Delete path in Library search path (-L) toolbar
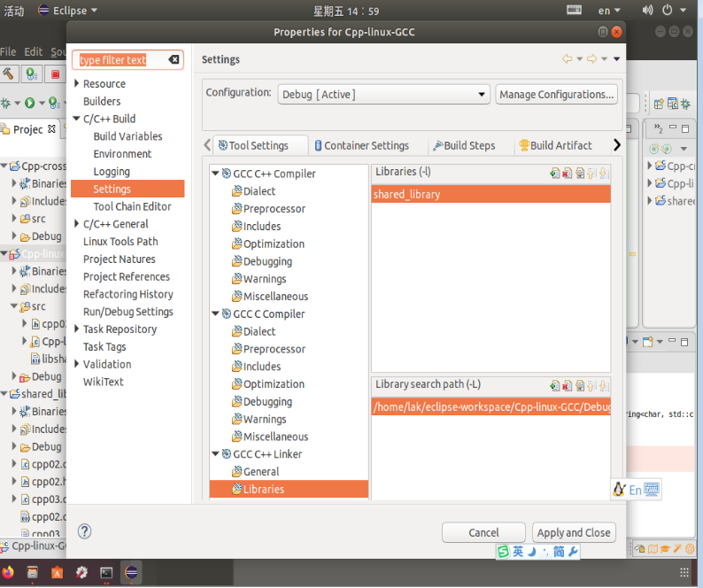 pyautogui.click(x=568, y=386)
